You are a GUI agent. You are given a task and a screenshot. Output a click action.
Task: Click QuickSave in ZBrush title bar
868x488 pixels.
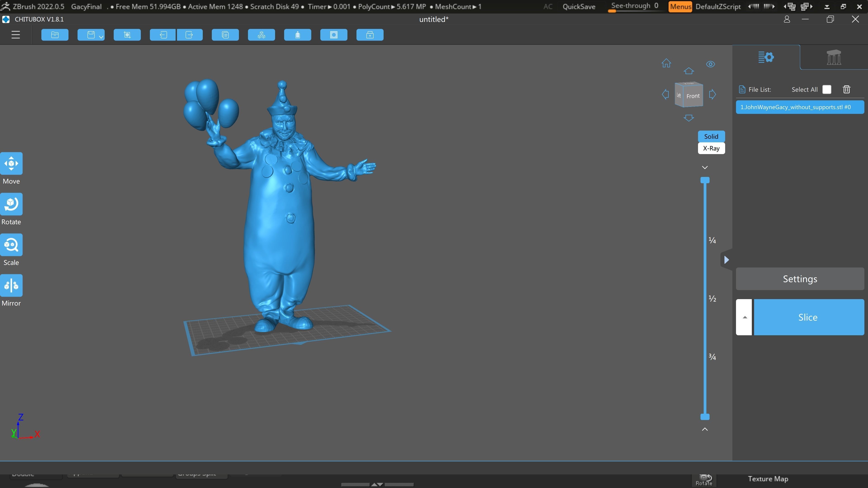[x=579, y=6]
